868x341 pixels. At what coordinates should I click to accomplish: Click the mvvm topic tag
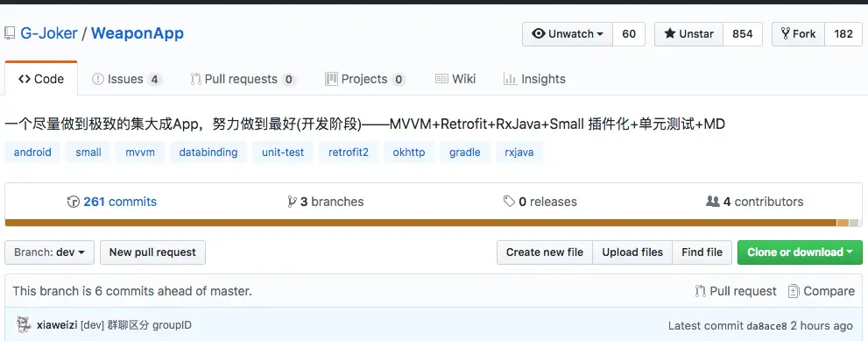[x=140, y=152]
